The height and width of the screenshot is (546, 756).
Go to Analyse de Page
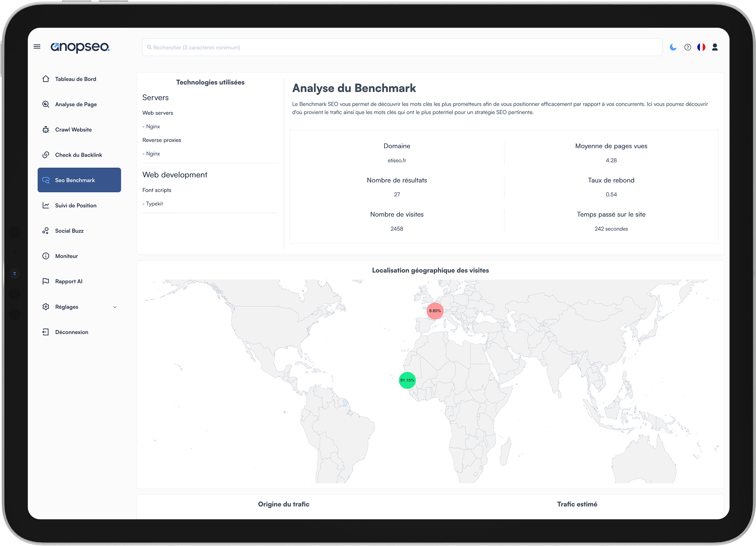(x=79, y=104)
